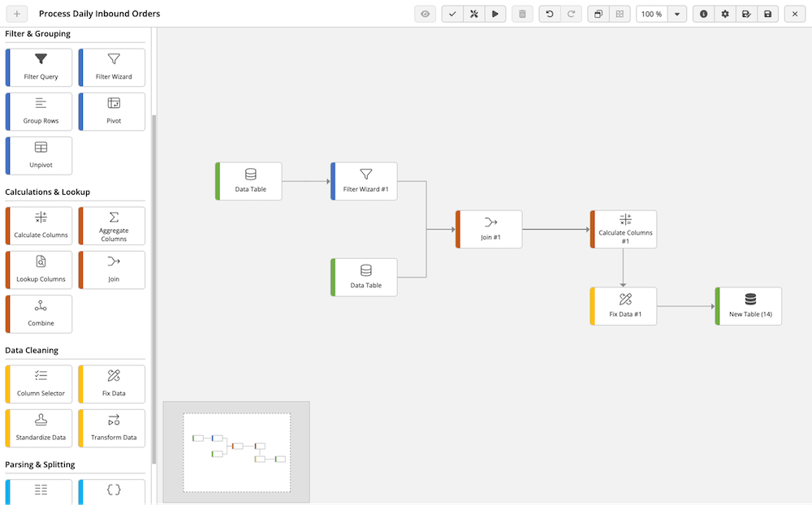Click the Filter Wizard #1 node

click(364, 181)
